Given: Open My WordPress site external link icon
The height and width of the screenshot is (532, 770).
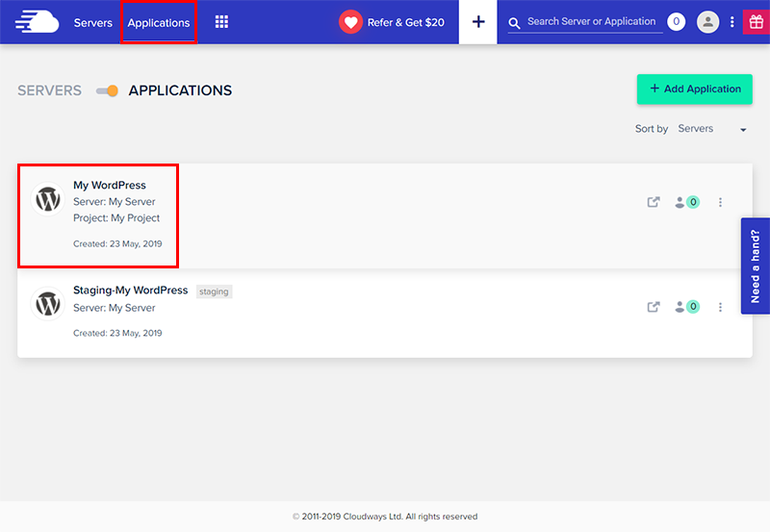Looking at the screenshot, I should pos(654,202).
